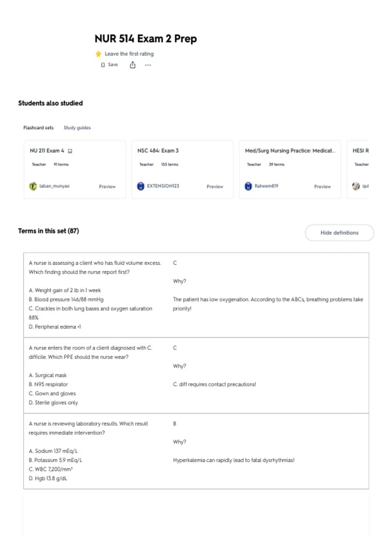This screenshot has height=556, width=392.
Task: Select the C. difficile PPE question card
Action: pyautogui.click(x=196, y=375)
